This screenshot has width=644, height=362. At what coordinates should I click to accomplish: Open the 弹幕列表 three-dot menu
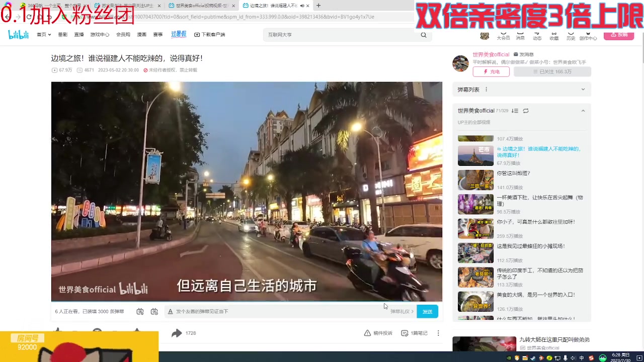486,89
